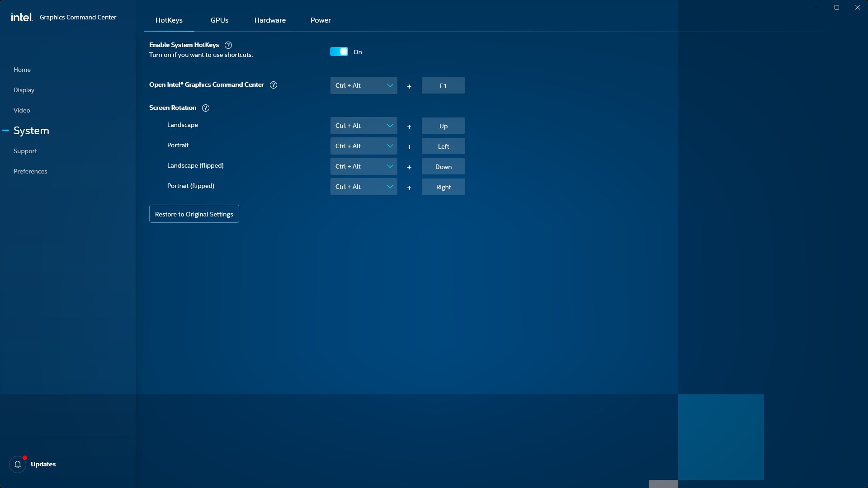Click the Enable System HotKeys help icon
This screenshot has height=488, width=868.
click(x=228, y=45)
